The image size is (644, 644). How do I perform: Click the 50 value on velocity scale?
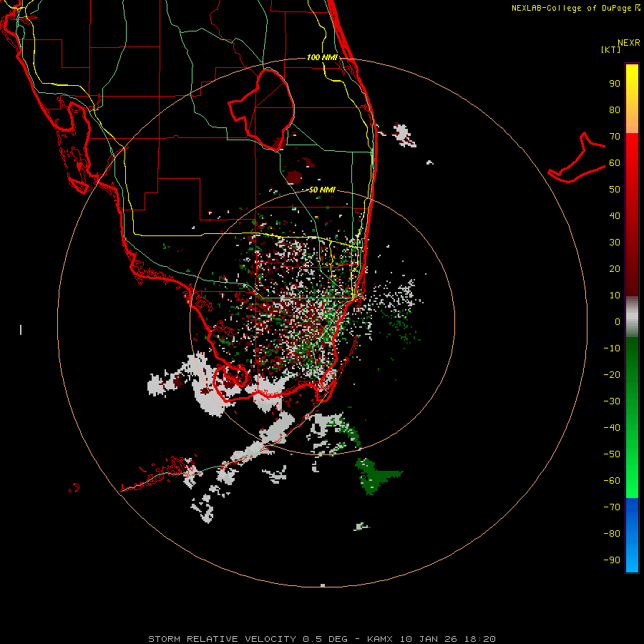(615, 190)
